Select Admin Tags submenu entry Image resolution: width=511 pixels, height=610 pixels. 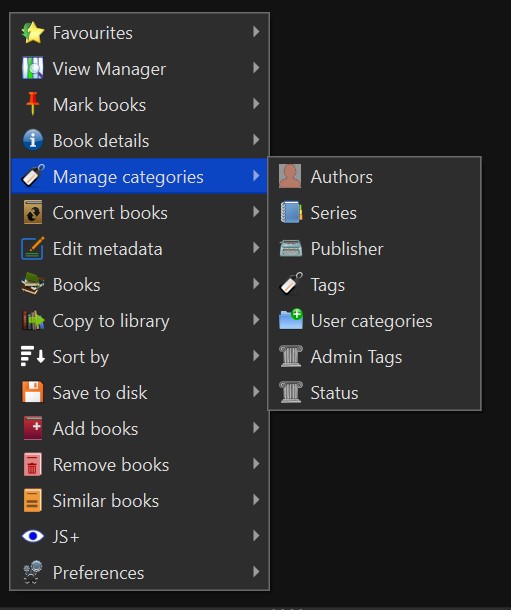click(374, 357)
